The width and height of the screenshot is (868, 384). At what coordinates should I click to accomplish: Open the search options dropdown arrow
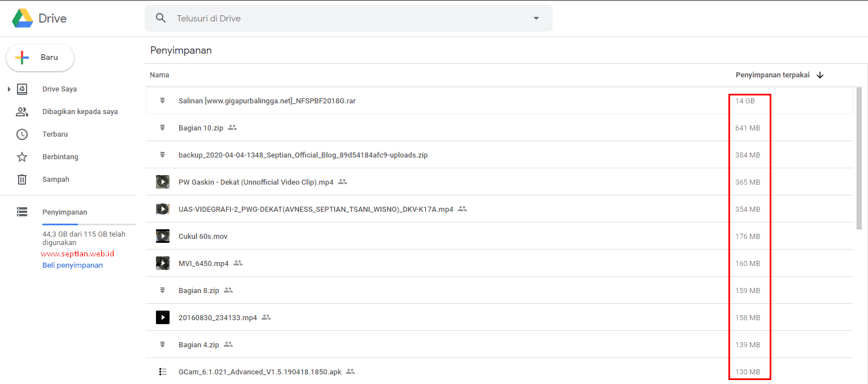[x=535, y=18]
